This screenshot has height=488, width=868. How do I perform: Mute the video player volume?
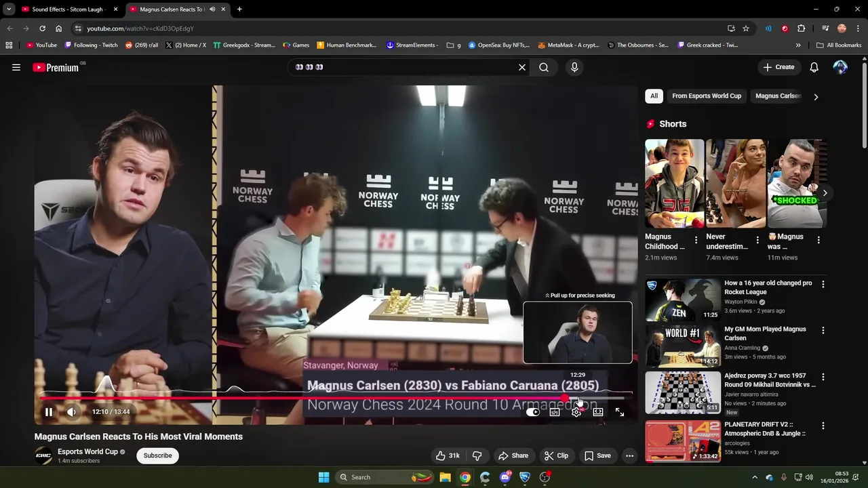coord(71,411)
